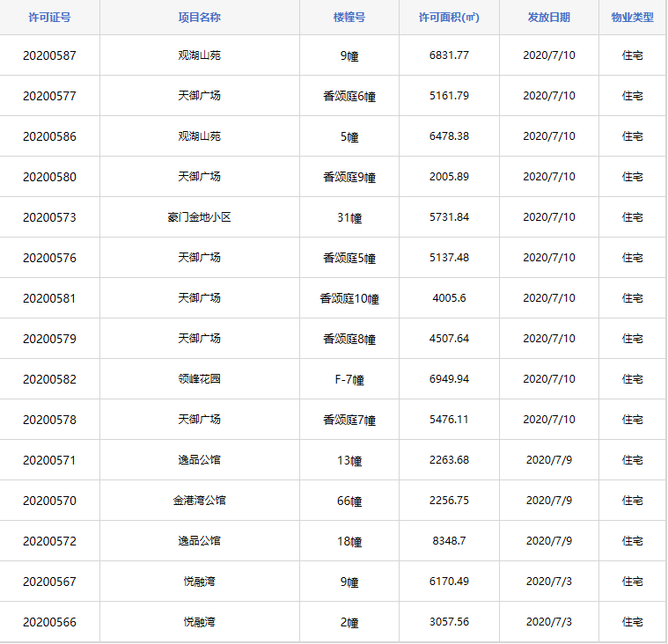Click 悦融湾 in the 20200567 row

[200, 582]
